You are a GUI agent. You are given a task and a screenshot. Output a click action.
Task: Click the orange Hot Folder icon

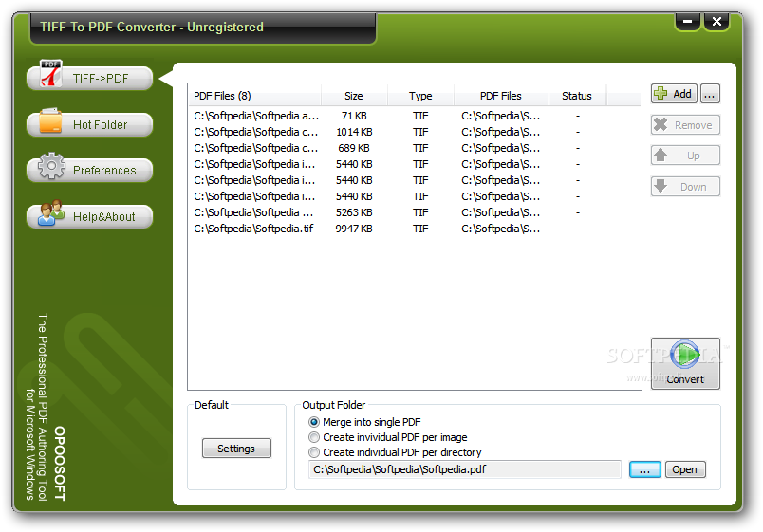tap(50, 120)
